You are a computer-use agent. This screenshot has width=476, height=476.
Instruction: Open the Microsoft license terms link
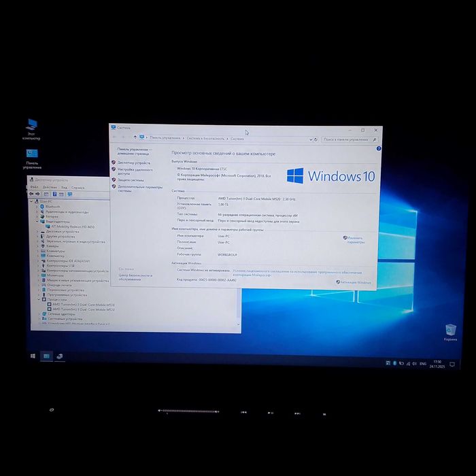click(x=297, y=273)
